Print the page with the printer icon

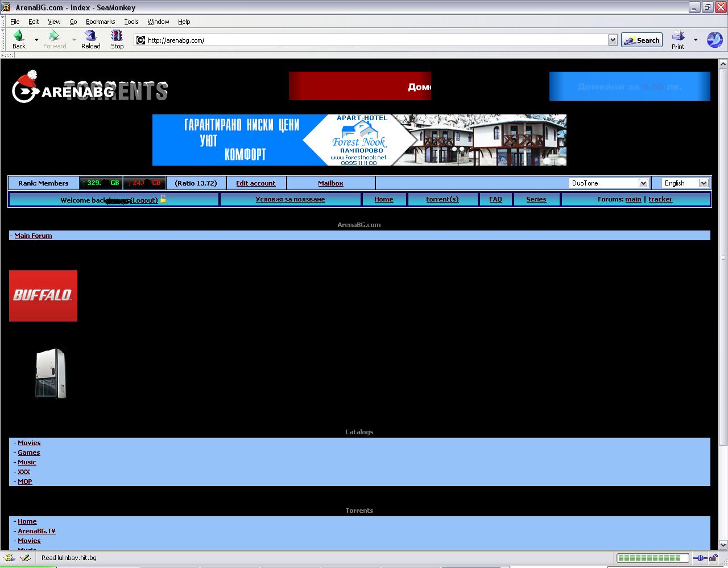coord(678,36)
